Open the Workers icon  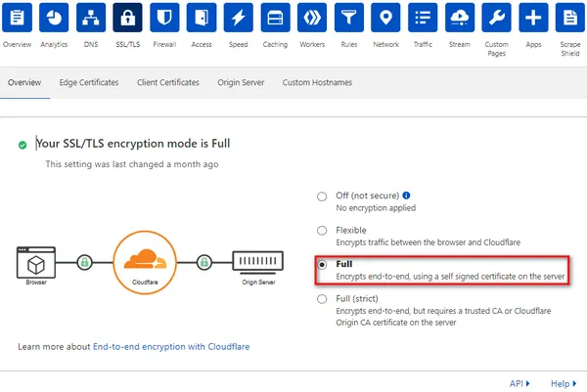tap(312, 18)
